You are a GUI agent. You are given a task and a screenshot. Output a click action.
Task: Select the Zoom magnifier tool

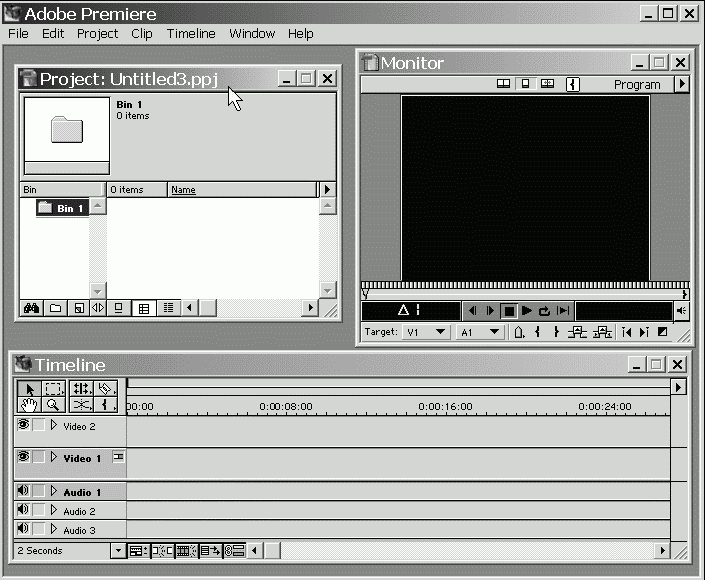(54, 405)
